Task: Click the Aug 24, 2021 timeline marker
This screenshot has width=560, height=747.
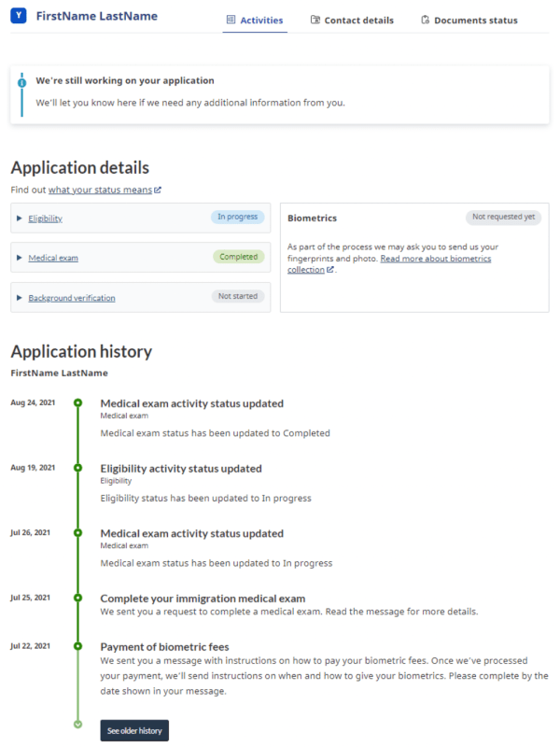Action: [78, 402]
